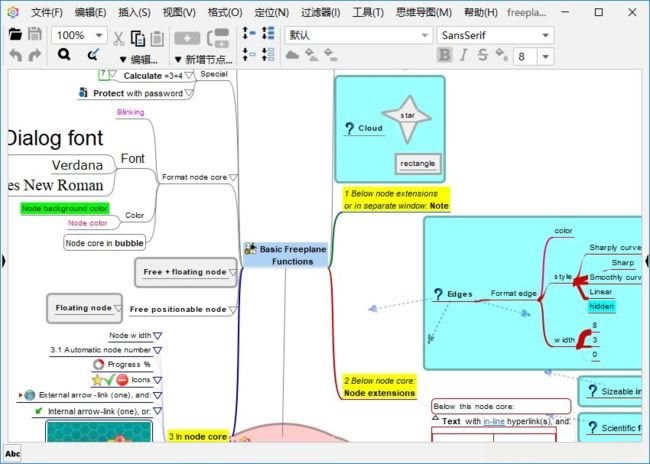Click the fold all nodes icon
Image resolution: width=650 pixels, height=464 pixels.
pyautogui.click(x=268, y=54)
